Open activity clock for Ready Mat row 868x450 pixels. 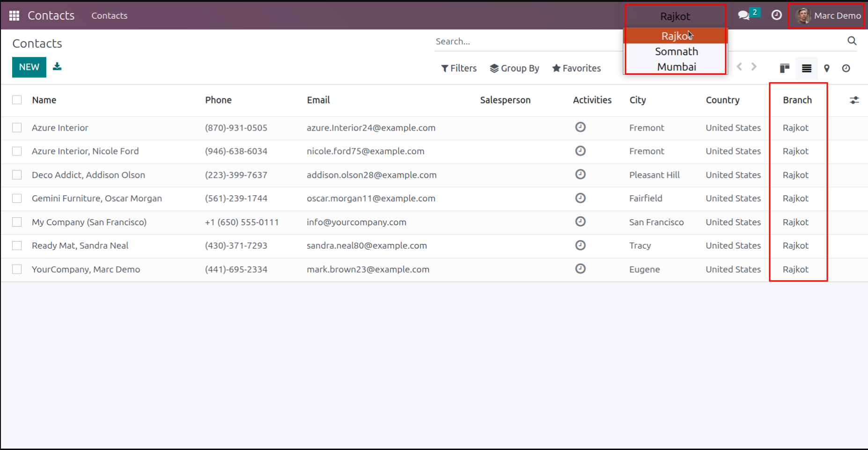tap(580, 245)
